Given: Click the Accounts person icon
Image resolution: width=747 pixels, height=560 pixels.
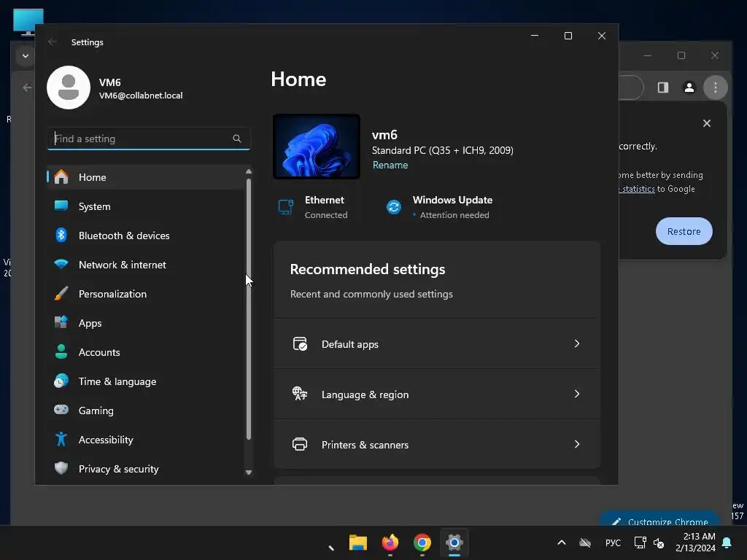Looking at the screenshot, I should pos(61,352).
